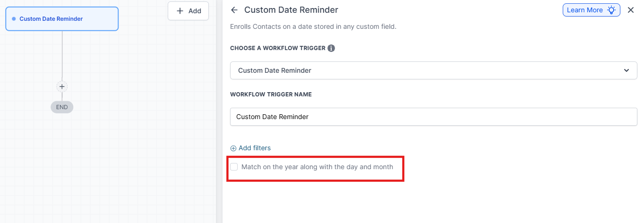644x223 pixels.
Task: Open the workflow trigger dropdown
Action: click(x=433, y=70)
